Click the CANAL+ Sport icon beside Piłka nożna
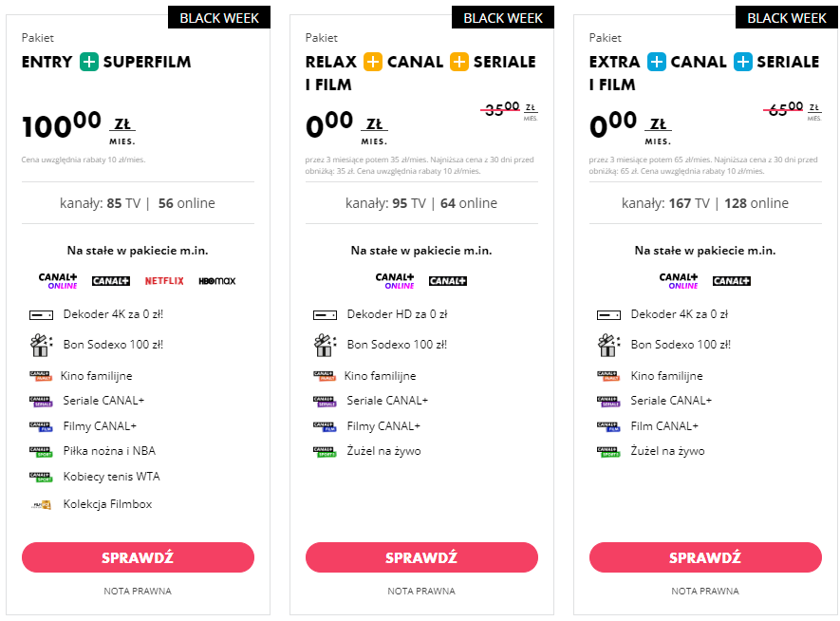The image size is (840, 621). [41, 452]
